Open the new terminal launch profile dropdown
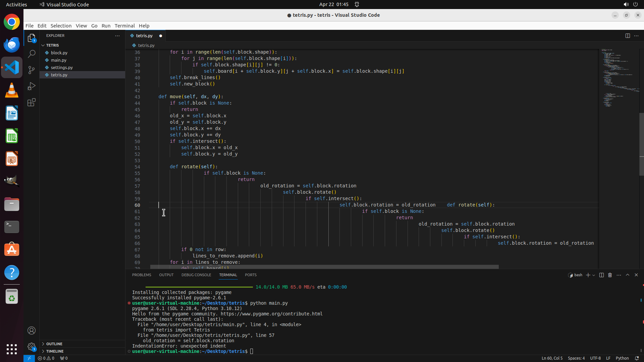The height and width of the screenshot is (362, 644). tap(594, 275)
